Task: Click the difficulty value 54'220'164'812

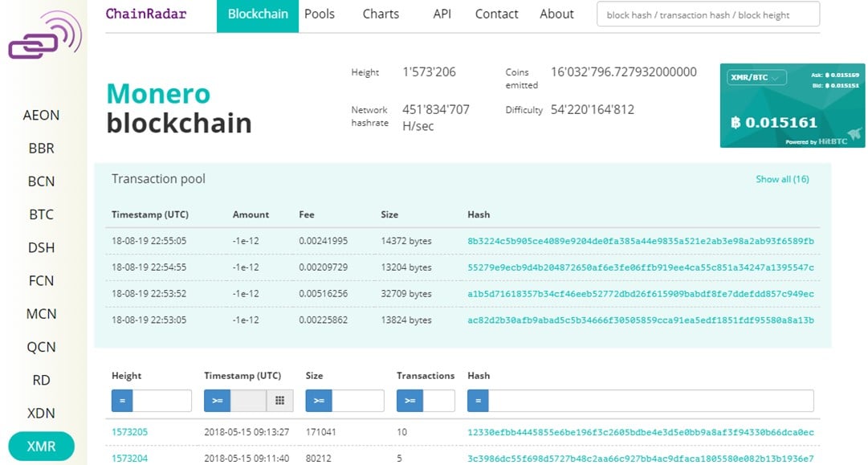Action: pyautogui.click(x=593, y=109)
